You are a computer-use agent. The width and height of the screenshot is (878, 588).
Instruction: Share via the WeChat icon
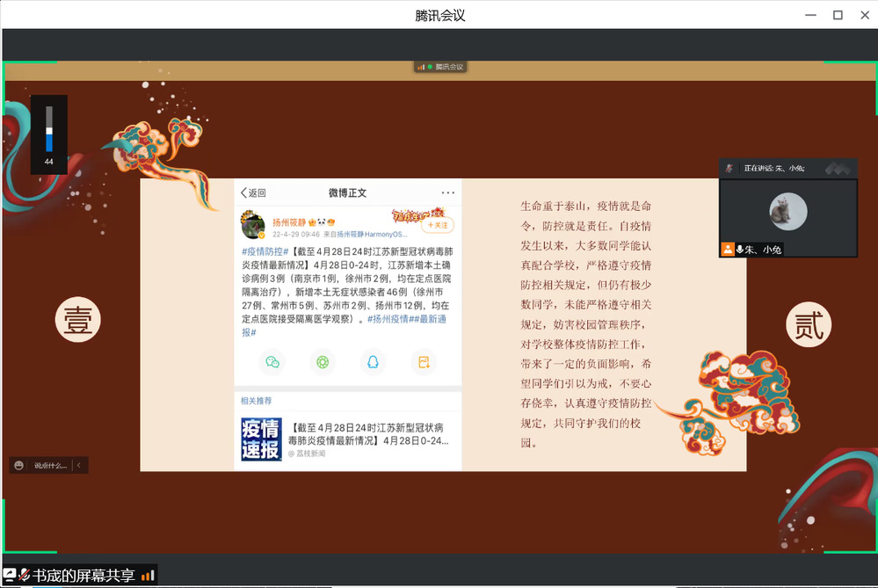(272, 362)
